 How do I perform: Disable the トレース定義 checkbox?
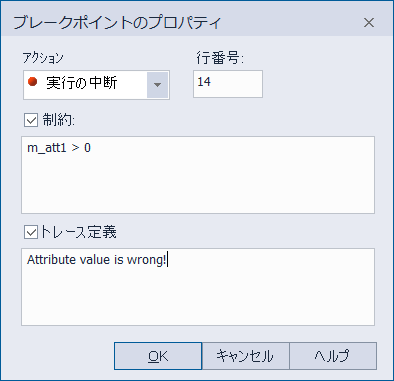(31, 232)
